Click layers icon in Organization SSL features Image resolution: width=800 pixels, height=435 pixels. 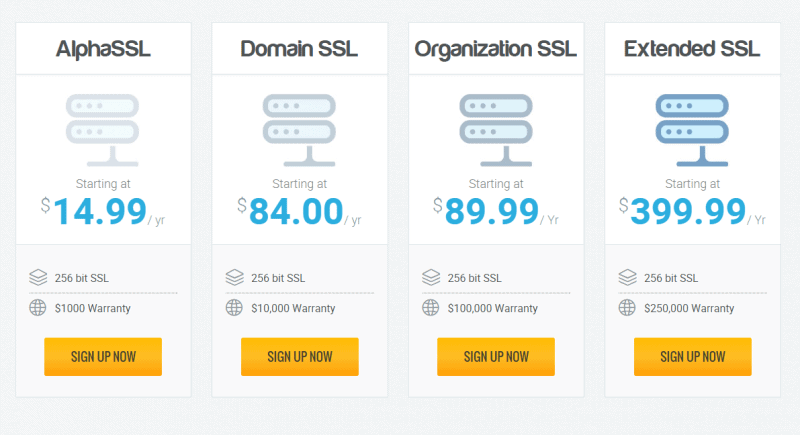[x=431, y=277]
